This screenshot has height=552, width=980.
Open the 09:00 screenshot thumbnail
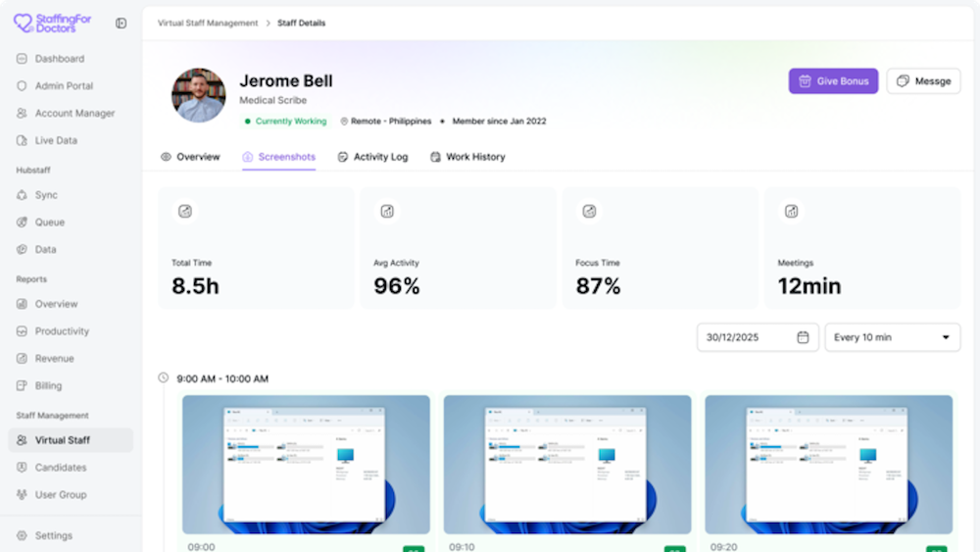[306, 464]
